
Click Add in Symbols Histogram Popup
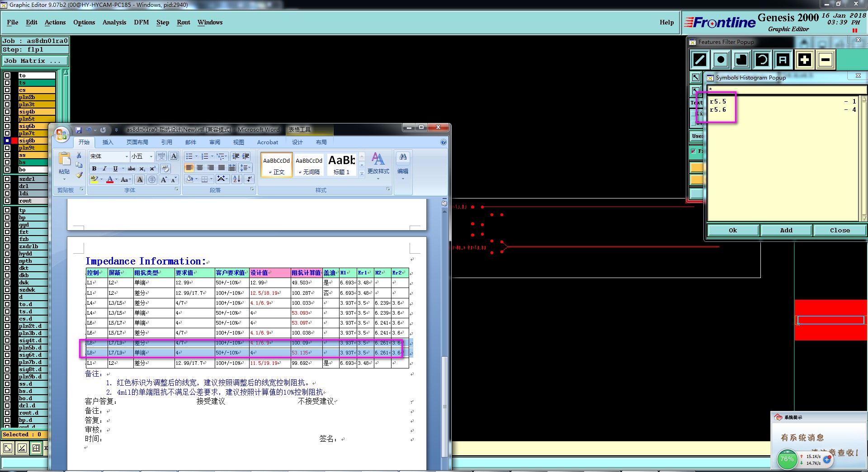[786, 231]
